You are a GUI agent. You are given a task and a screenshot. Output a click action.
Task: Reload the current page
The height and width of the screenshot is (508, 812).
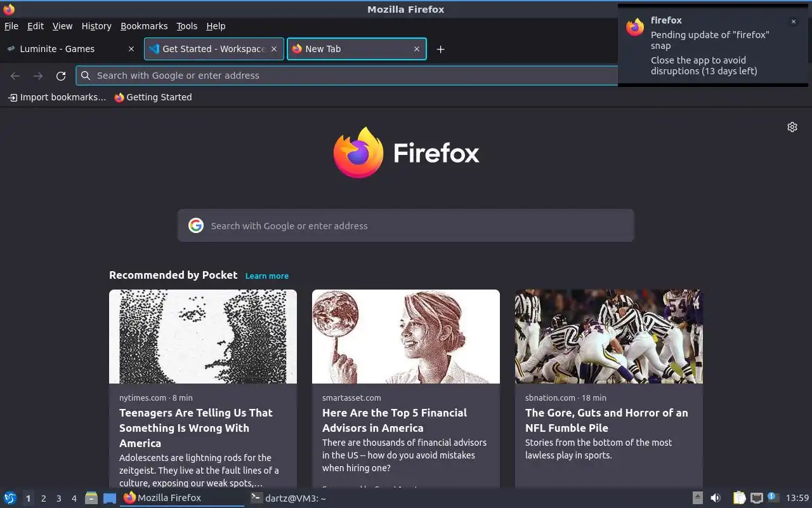[x=61, y=76]
